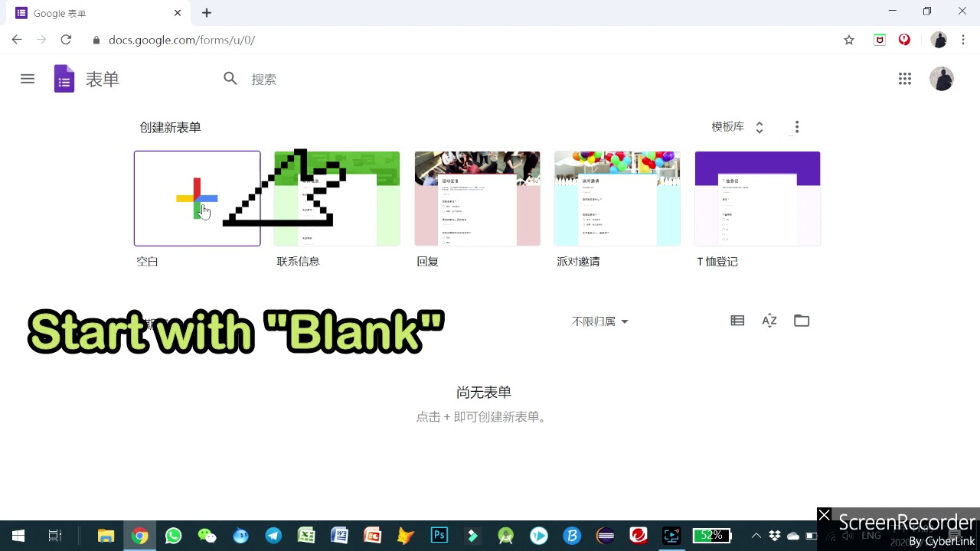Open Telegram from the taskbar
Screen dimensions: 980x551
[x=273, y=536]
